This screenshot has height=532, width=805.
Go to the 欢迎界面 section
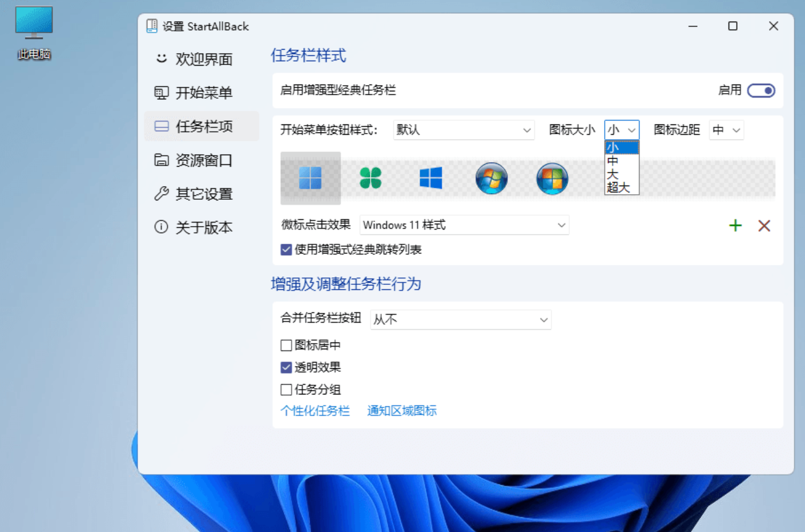(202, 59)
